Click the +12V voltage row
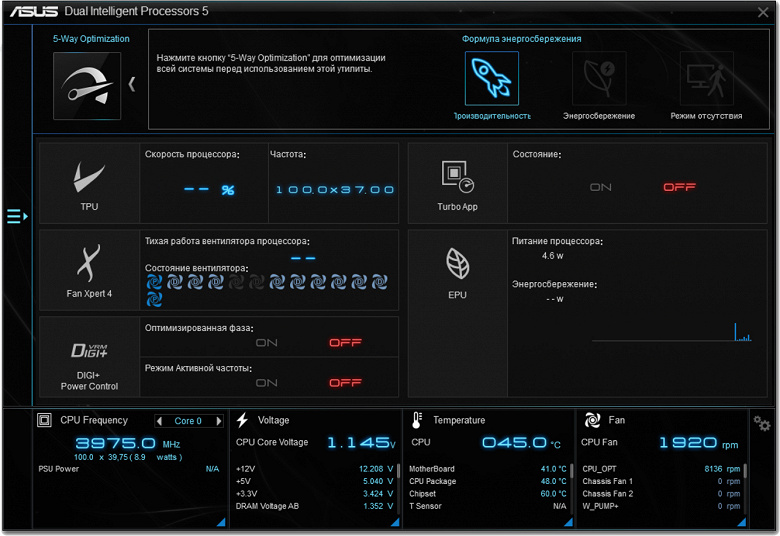 (314, 469)
